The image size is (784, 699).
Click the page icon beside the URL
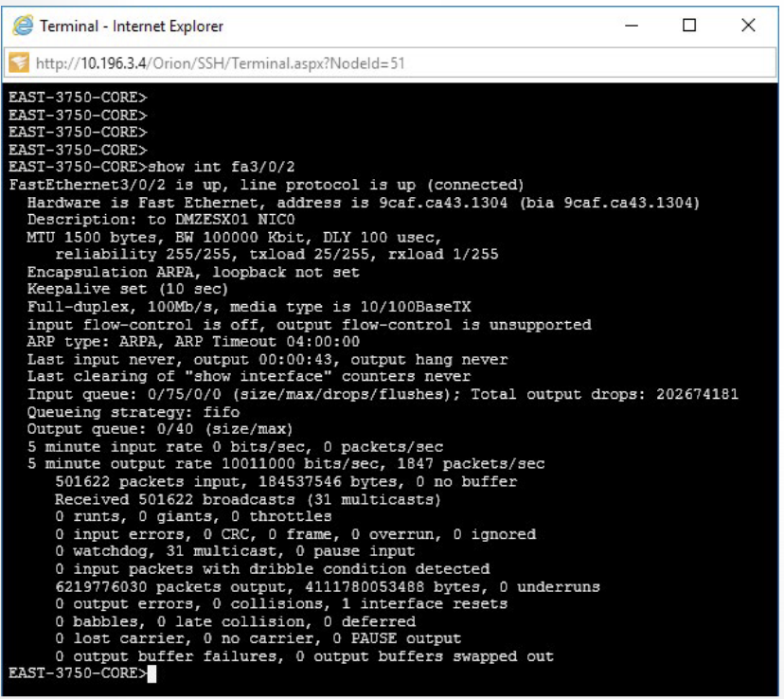tap(20, 63)
